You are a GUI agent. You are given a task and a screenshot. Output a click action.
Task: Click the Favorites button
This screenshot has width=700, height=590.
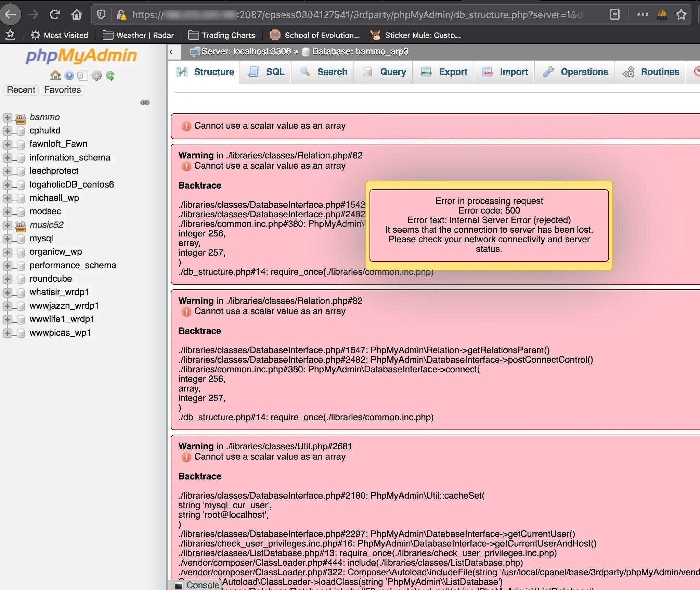point(62,90)
